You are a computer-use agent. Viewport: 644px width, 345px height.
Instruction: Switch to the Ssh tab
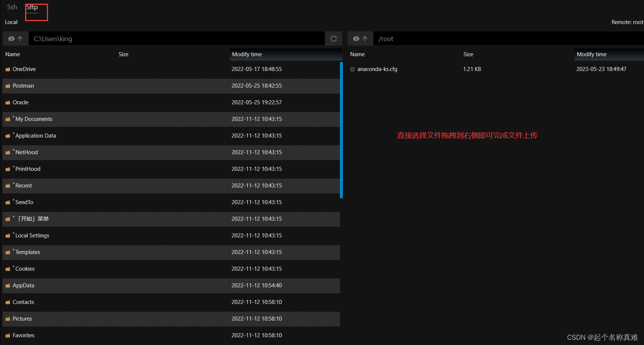click(x=12, y=7)
